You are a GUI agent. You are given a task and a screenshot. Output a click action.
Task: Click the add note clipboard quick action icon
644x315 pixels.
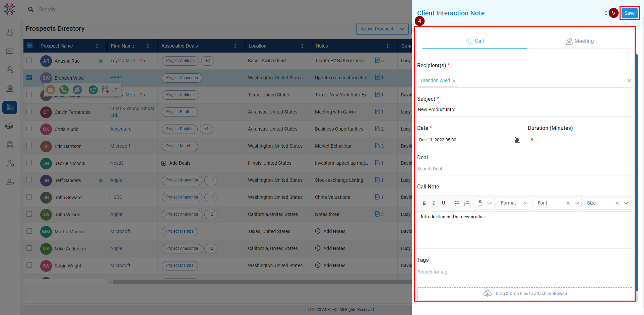coord(105,89)
